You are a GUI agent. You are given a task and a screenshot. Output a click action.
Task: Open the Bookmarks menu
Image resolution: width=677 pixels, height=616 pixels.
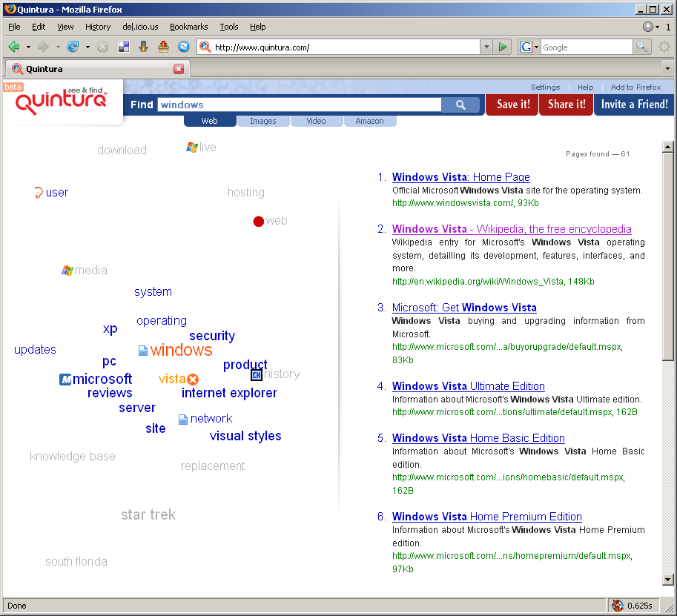(x=188, y=27)
